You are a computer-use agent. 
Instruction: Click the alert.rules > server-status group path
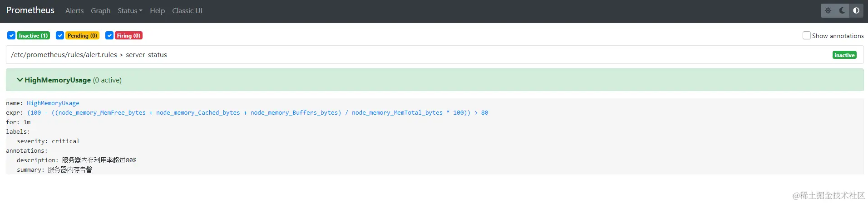pos(89,55)
